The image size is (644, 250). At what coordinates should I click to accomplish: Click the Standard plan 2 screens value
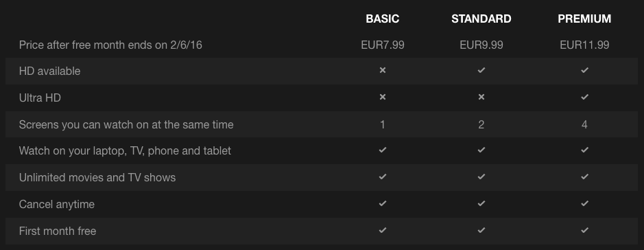[x=481, y=124]
